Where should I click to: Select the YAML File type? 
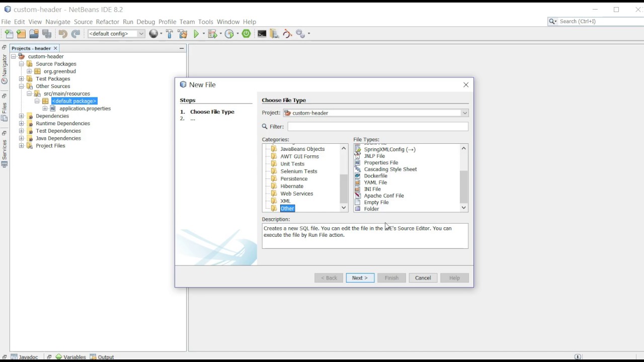(375, 183)
